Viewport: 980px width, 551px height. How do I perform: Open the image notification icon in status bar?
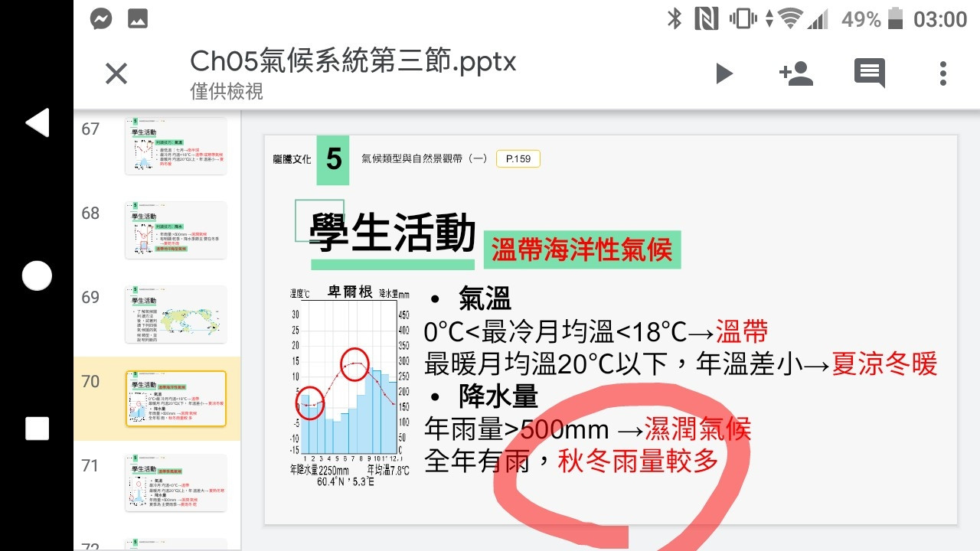(138, 20)
